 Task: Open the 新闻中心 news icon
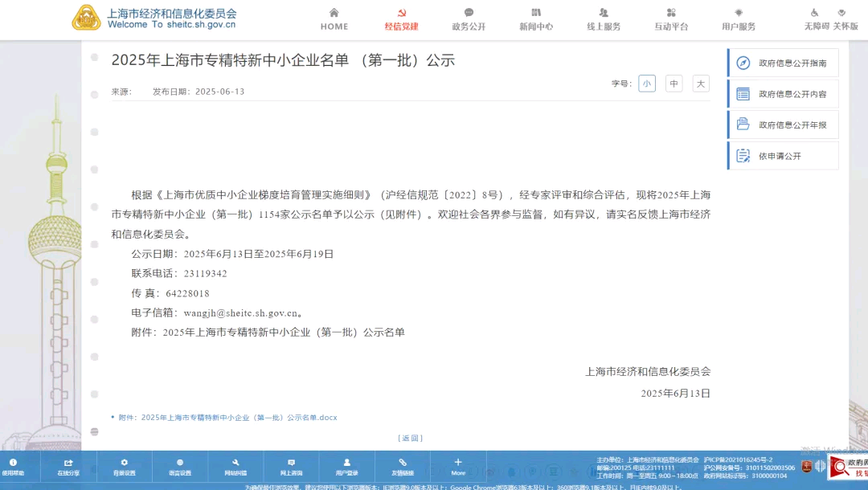tap(536, 13)
